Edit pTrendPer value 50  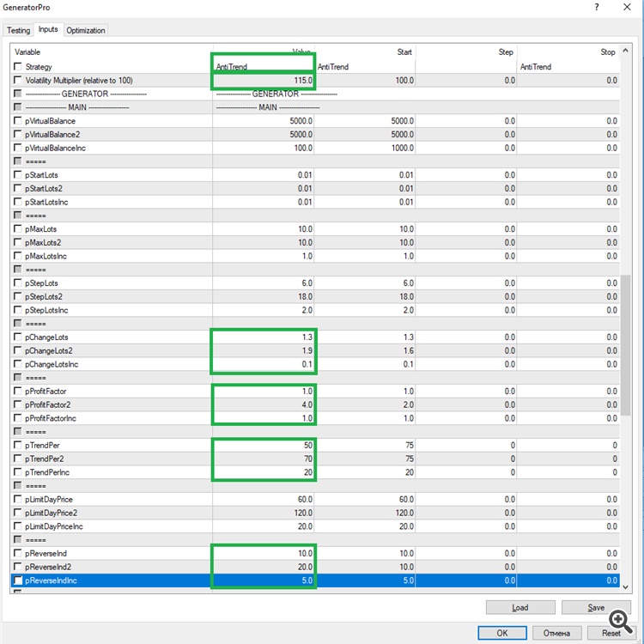click(264, 445)
